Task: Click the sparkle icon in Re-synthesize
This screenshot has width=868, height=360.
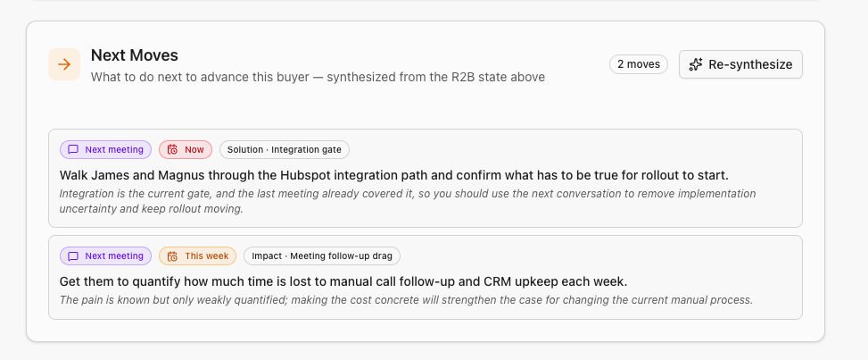Action: 695,64
